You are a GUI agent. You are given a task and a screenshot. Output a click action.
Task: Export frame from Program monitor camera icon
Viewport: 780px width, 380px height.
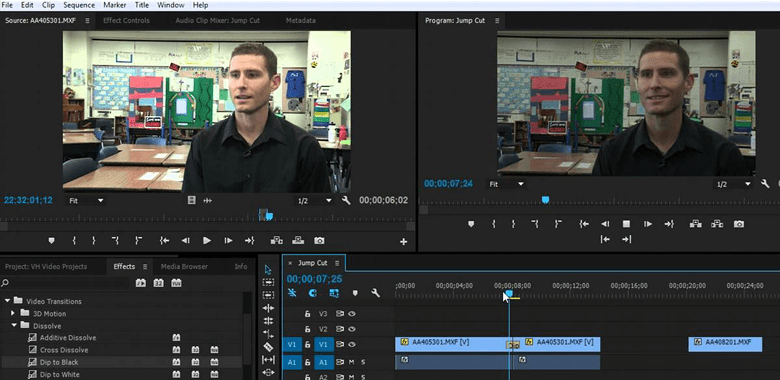click(739, 224)
